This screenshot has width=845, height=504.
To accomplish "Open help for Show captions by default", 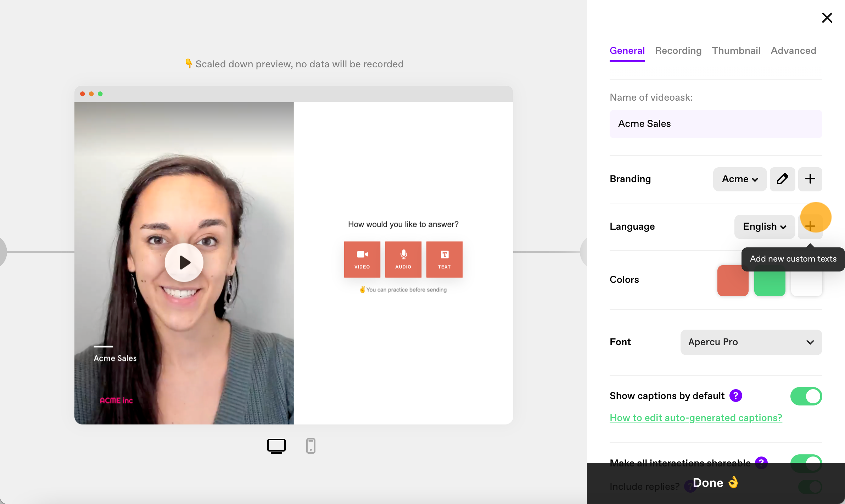I will [735, 396].
